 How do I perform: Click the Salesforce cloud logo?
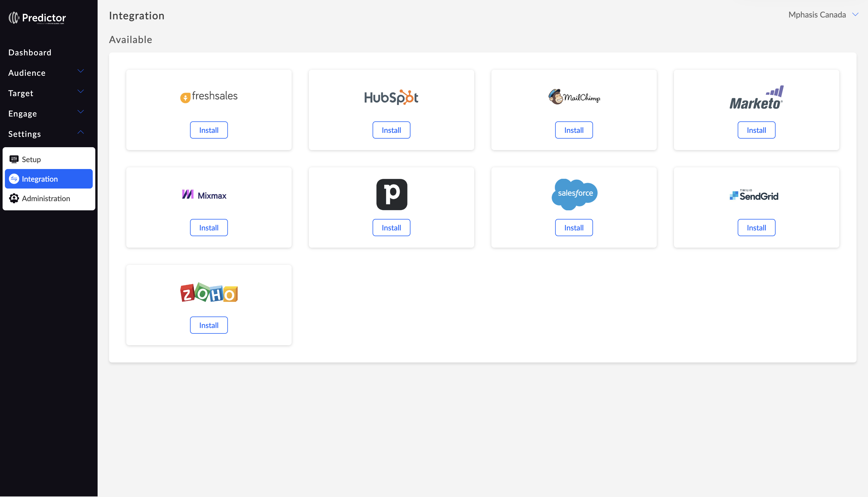click(x=574, y=194)
